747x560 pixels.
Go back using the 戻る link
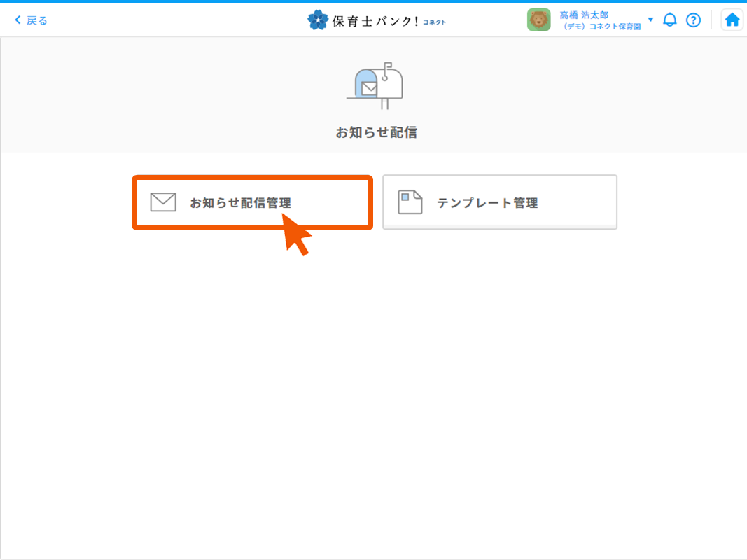(x=36, y=20)
